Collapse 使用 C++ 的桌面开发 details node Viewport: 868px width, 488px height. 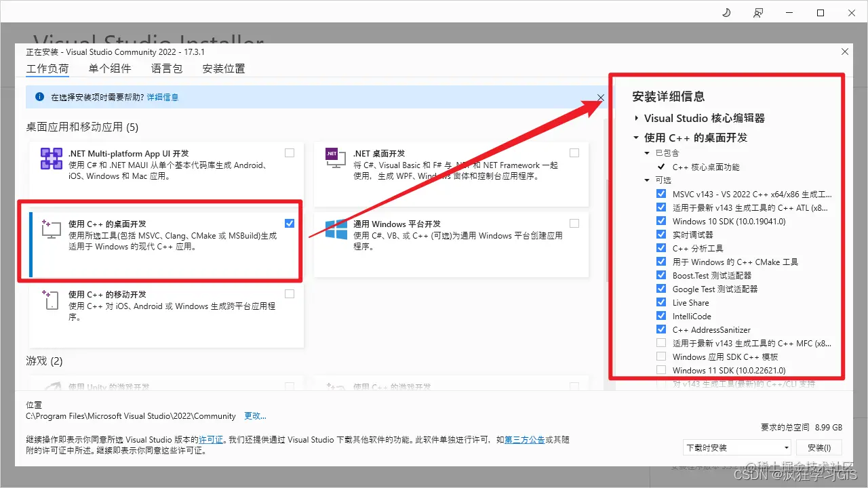pos(636,138)
